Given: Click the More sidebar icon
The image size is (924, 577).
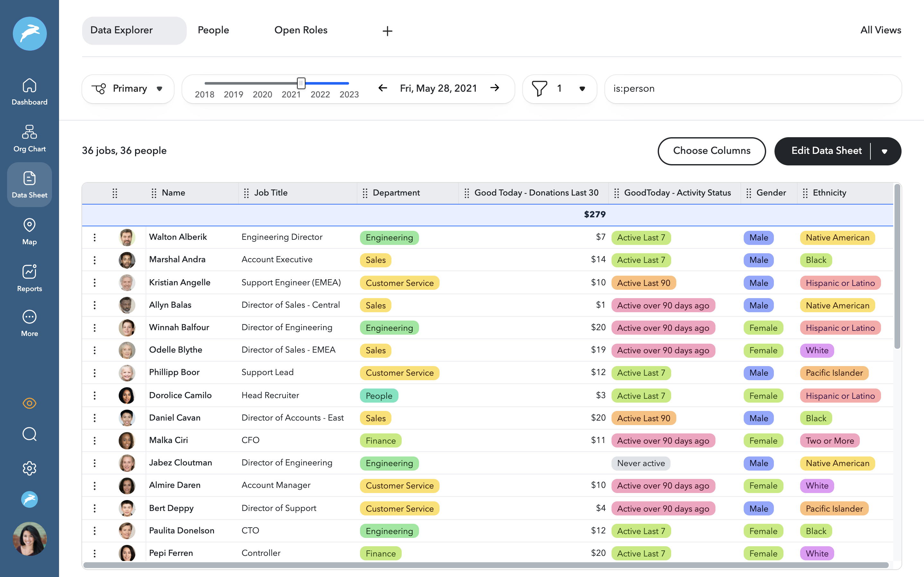Looking at the screenshot, I should 30,323.
